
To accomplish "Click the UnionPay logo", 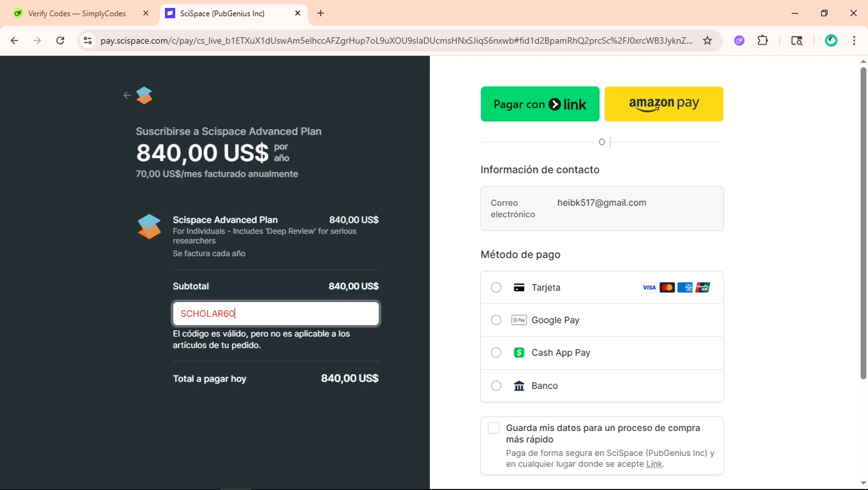I will (703, 288).
